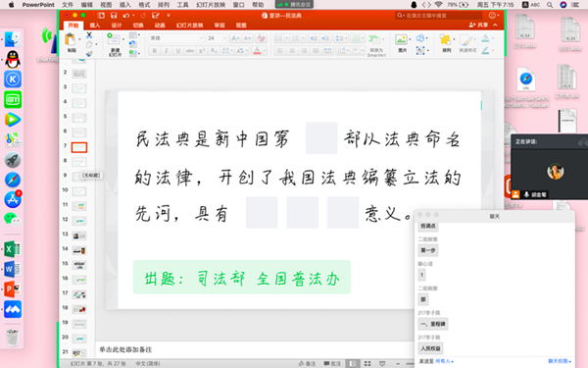588x368 pixels.
Task: Toggle Underline formatting
Action: click(178, 51)
